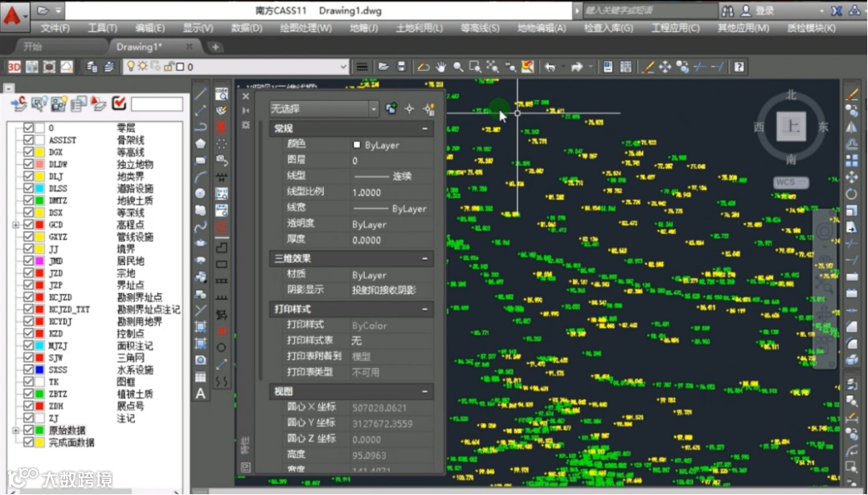The image size is (868, 495).
Task: Select the text A tool in vertical toolbar
Action: tap(200, 394)
